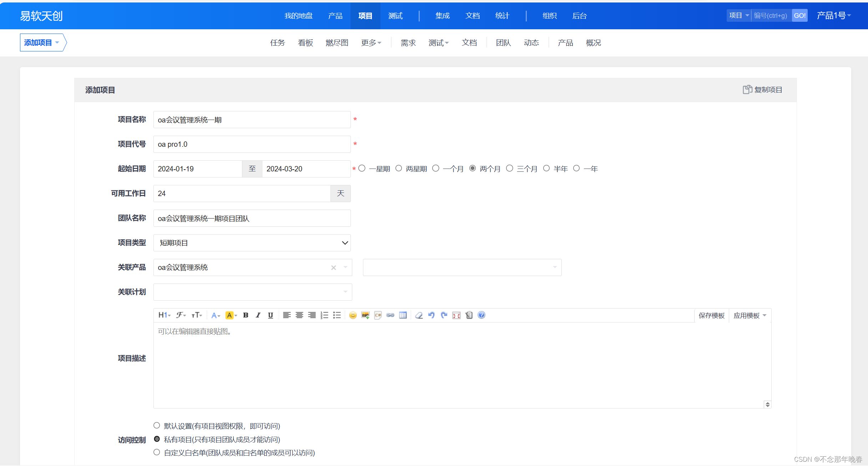Viewport: 868px width, 466px height.
Task: Select 默认设置 access control option
Action: (x=157, y=425)
